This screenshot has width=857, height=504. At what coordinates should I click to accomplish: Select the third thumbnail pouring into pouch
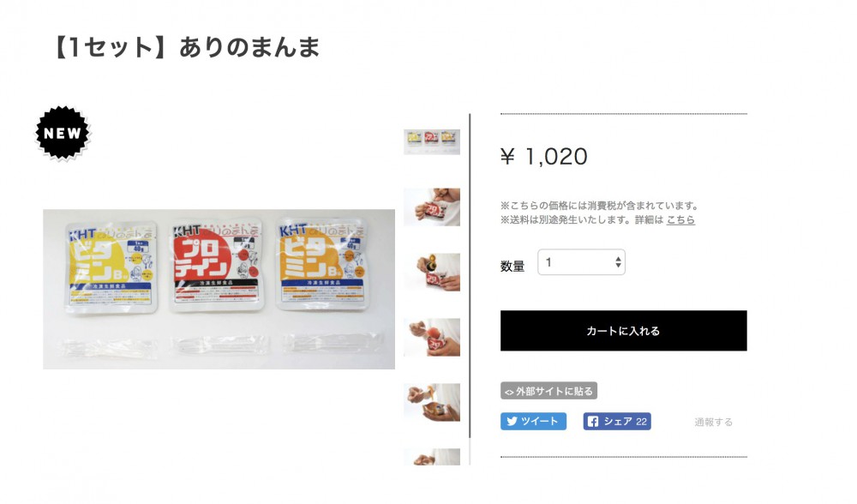(x=432, y=273)
